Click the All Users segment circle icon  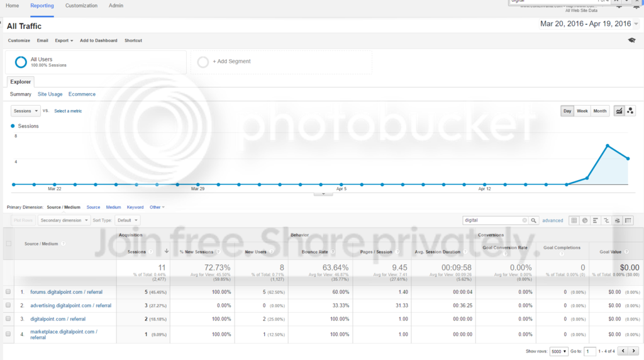point(21,62)
